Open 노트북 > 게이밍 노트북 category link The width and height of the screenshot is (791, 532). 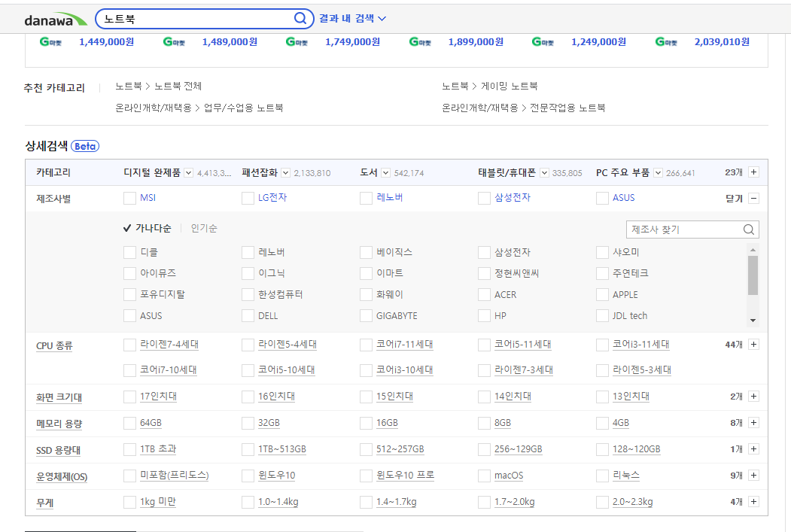click(490, 87)
